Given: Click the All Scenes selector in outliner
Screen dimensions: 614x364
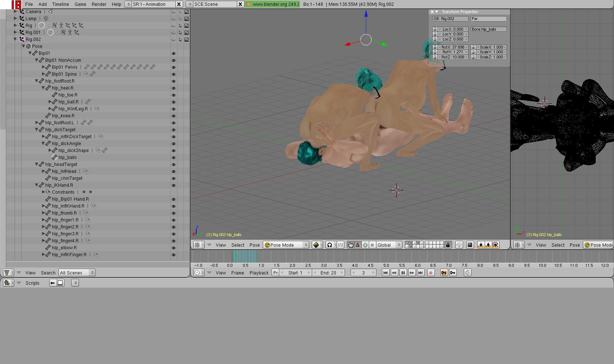Looking at the screenshot, I should [x=77, y=273].
